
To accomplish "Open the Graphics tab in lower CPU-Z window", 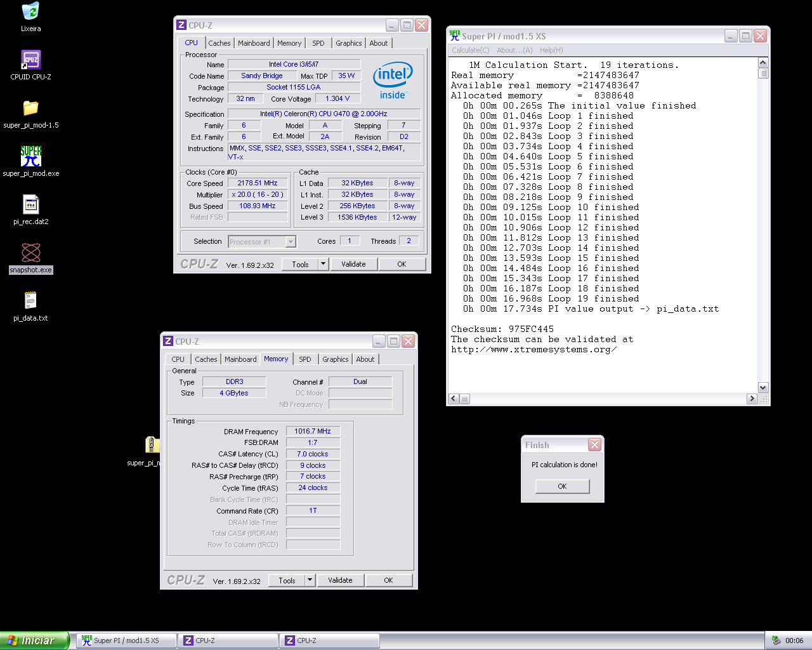I will (x=336, y=359).
